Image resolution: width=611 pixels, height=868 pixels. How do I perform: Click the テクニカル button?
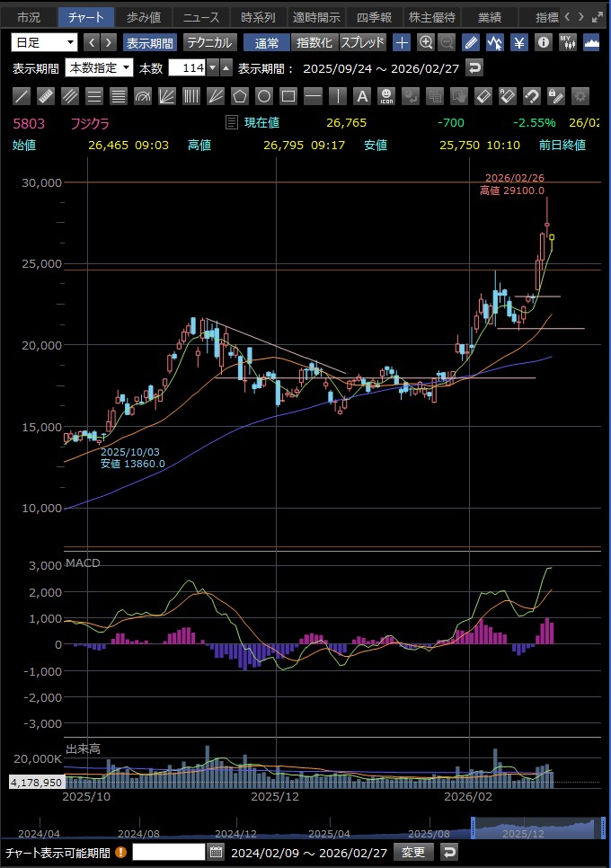pyautogui.click(x=209, y=42)
